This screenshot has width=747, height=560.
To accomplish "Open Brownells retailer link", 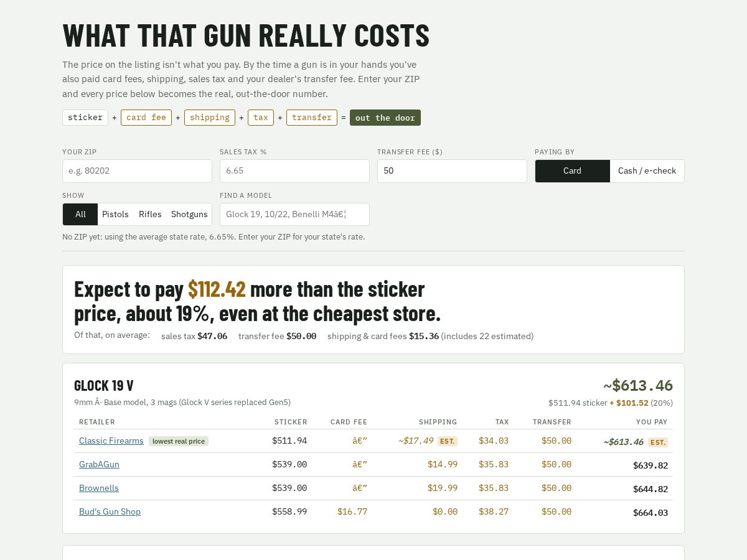I will coord(99,488).
